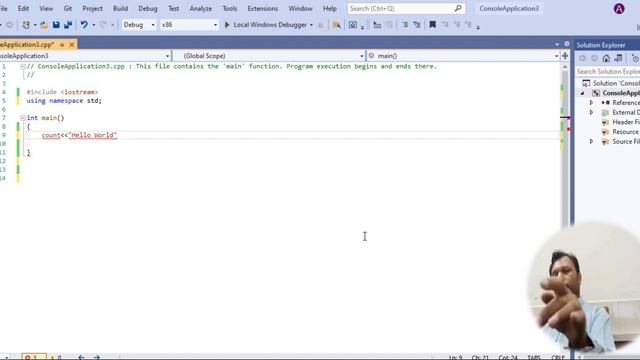Click the error count indicator

pos(33,357)
